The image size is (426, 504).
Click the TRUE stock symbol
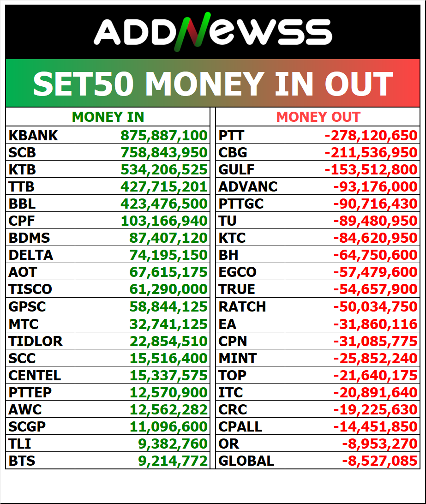[x=237, y=289]
